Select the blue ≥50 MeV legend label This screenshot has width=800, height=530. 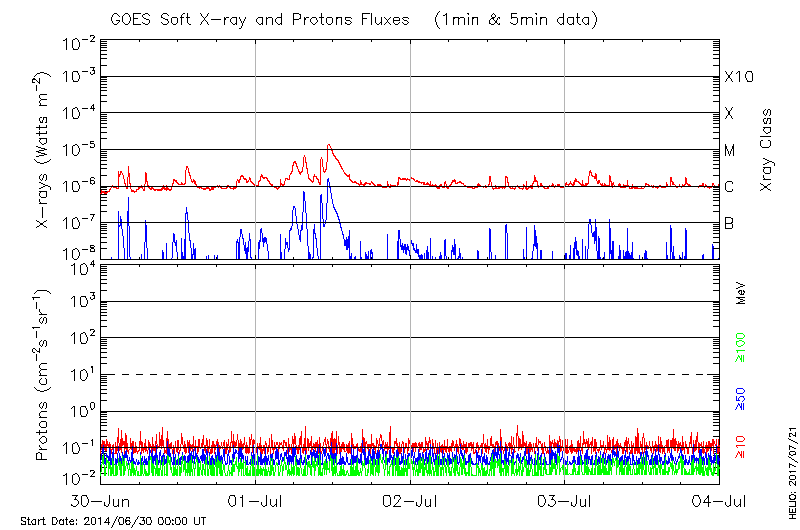pyautogui.click(x=741, y=399)
